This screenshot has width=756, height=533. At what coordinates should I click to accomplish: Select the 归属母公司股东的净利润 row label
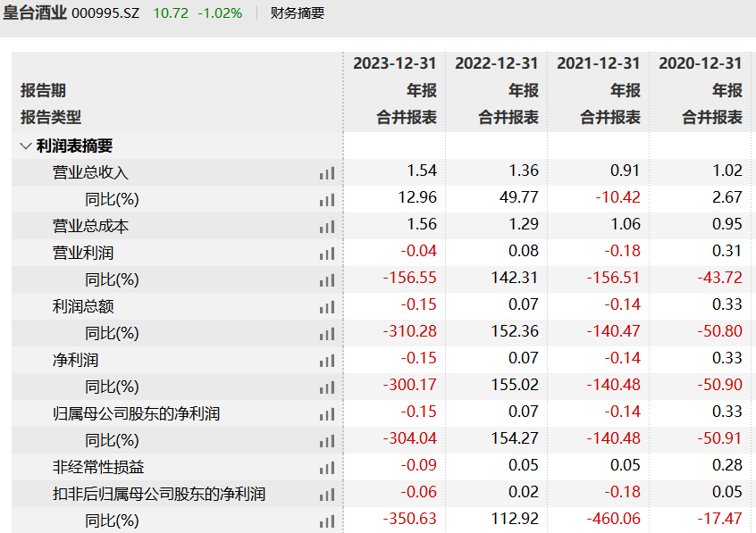(136, 413)
